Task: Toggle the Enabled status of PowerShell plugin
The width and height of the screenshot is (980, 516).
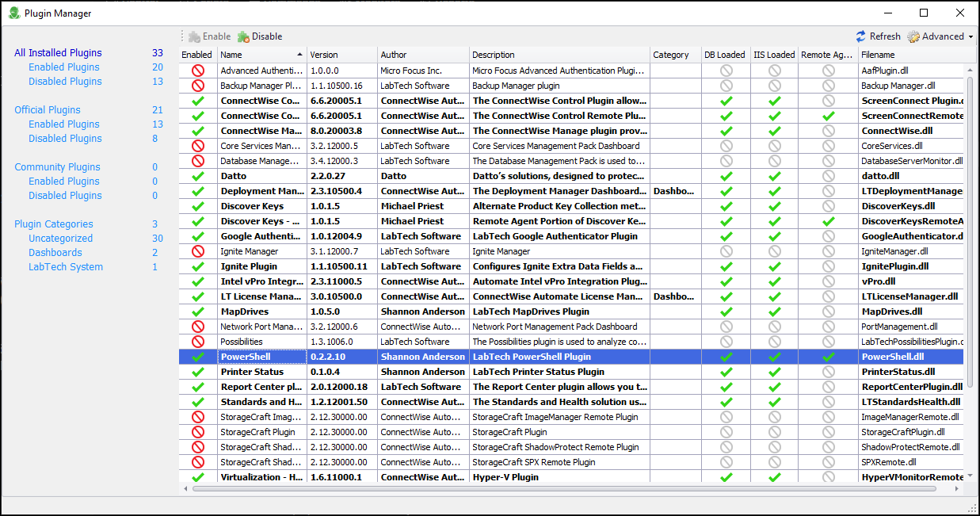Action: click(x=198, y=357)
